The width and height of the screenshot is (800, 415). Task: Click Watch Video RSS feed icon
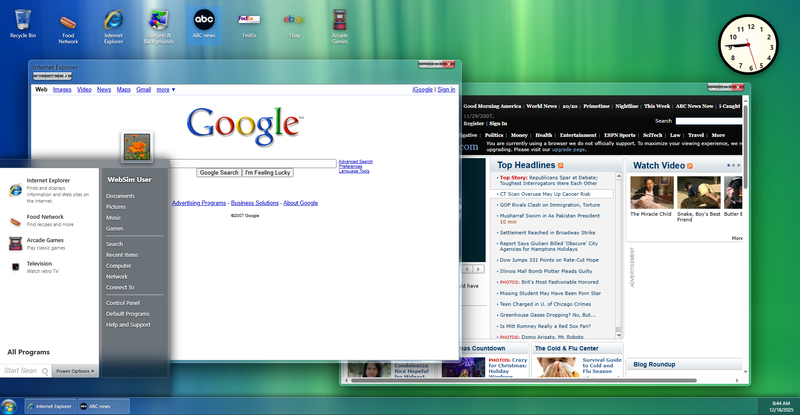coord(690,166)
